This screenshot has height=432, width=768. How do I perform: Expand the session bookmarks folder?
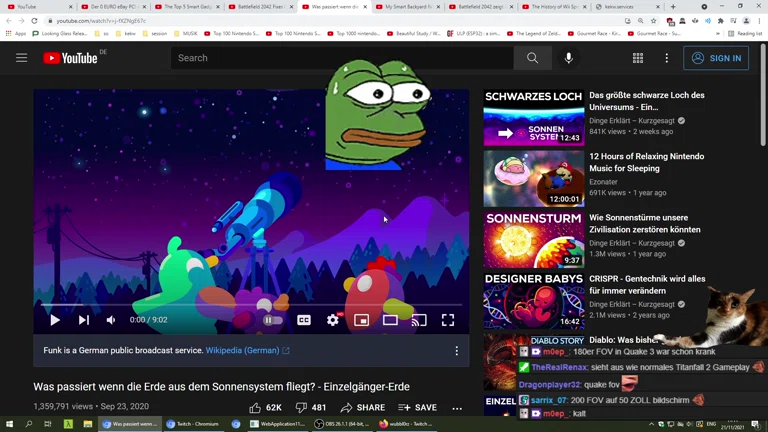pos(154,33)
